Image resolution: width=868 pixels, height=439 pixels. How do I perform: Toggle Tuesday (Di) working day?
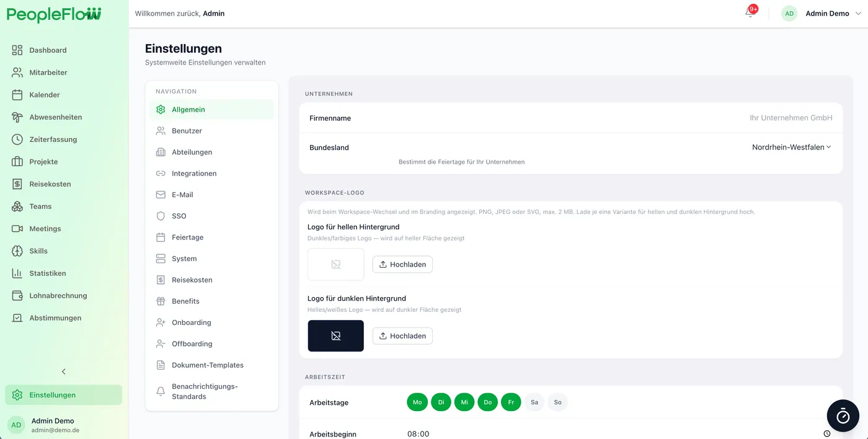coord(441,402)
